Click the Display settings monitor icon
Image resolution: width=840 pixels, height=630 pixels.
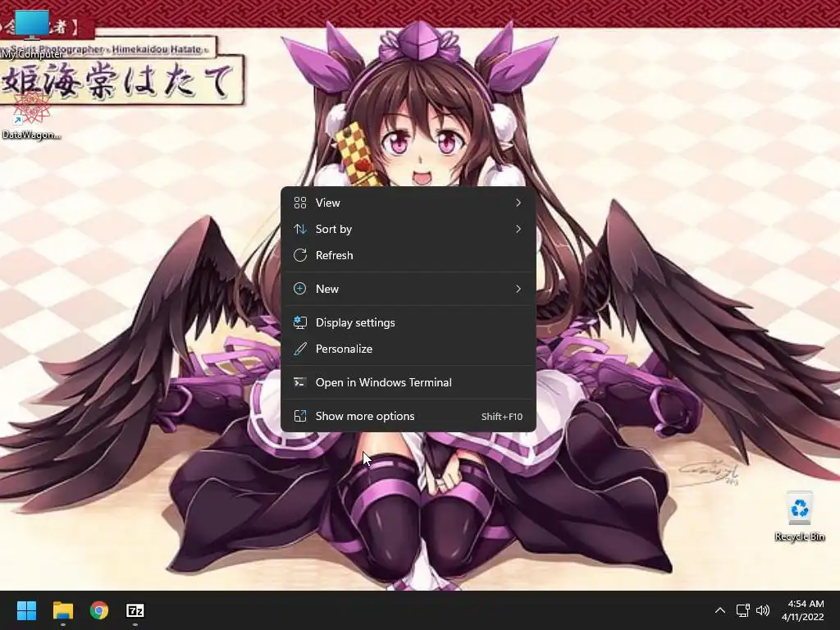[300, 322]
